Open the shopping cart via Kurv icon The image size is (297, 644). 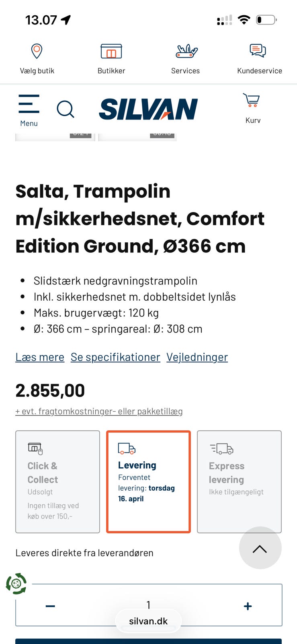251,103
